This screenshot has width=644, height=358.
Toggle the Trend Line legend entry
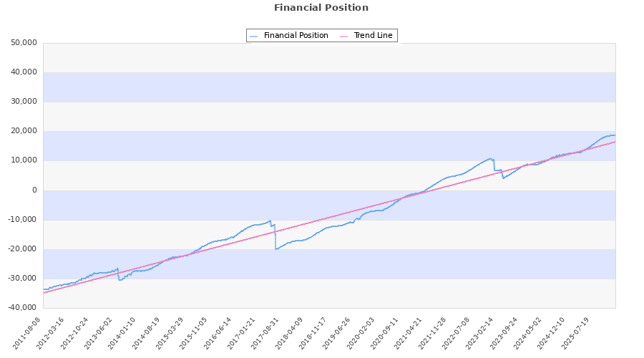tap(373, 36)
